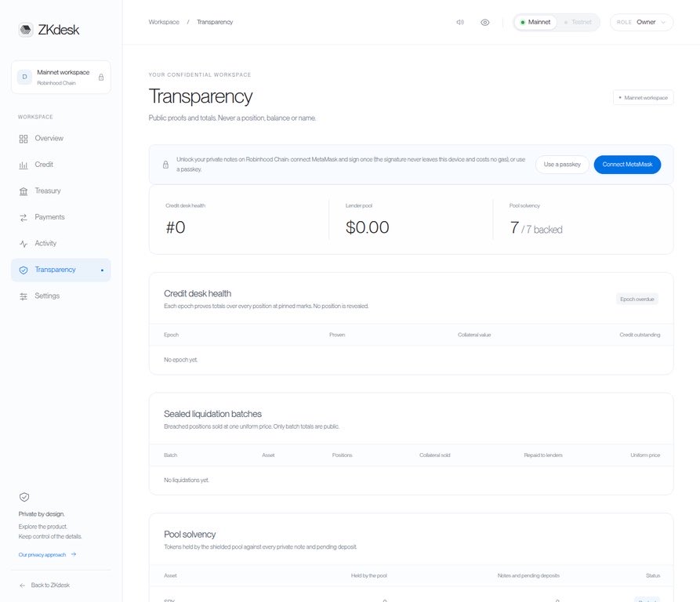The image size is (700, 602).
Task: Select the Transparency menu item
Action: (61, 270)
